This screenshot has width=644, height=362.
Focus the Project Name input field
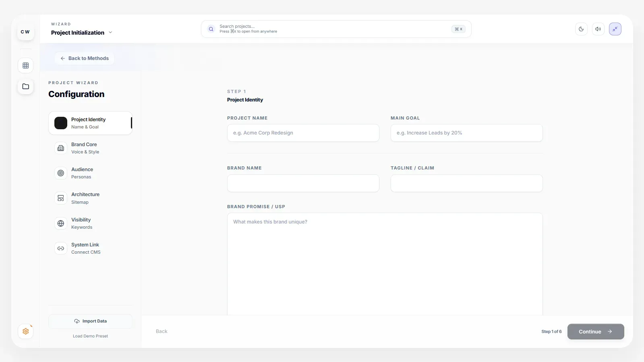click(303, 133)
